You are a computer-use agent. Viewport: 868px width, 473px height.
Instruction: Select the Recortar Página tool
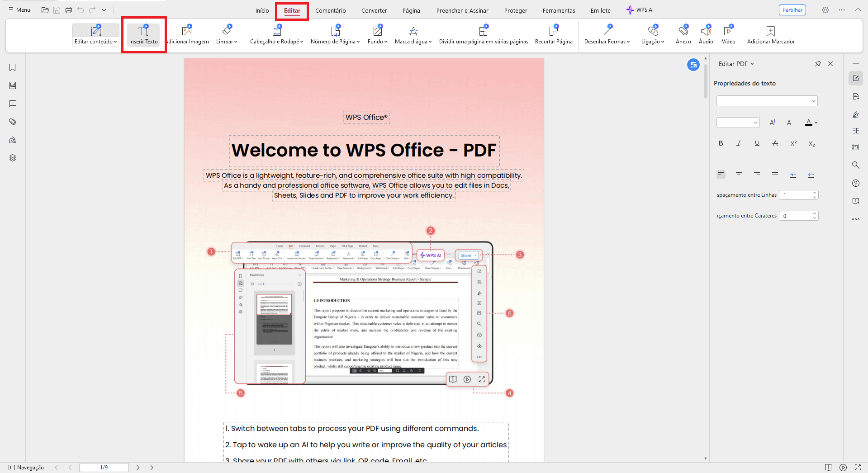(554, 35)
